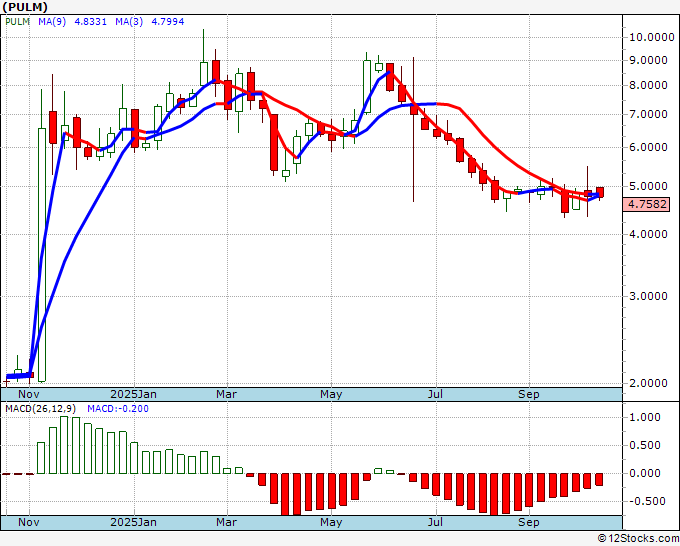This screenshot has width=680, height=546.
Task: Click the -0.500 MACD axis label
Action: 645,501
